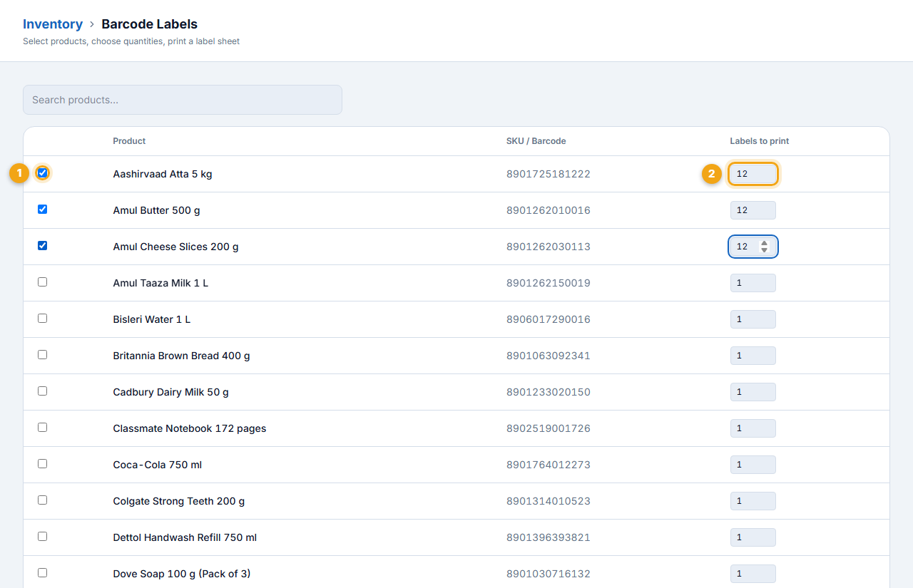This screenshot has width=913, height=588.
Task: Focus the Amul Taaza Milk labels quantity field
Action: 753,283
